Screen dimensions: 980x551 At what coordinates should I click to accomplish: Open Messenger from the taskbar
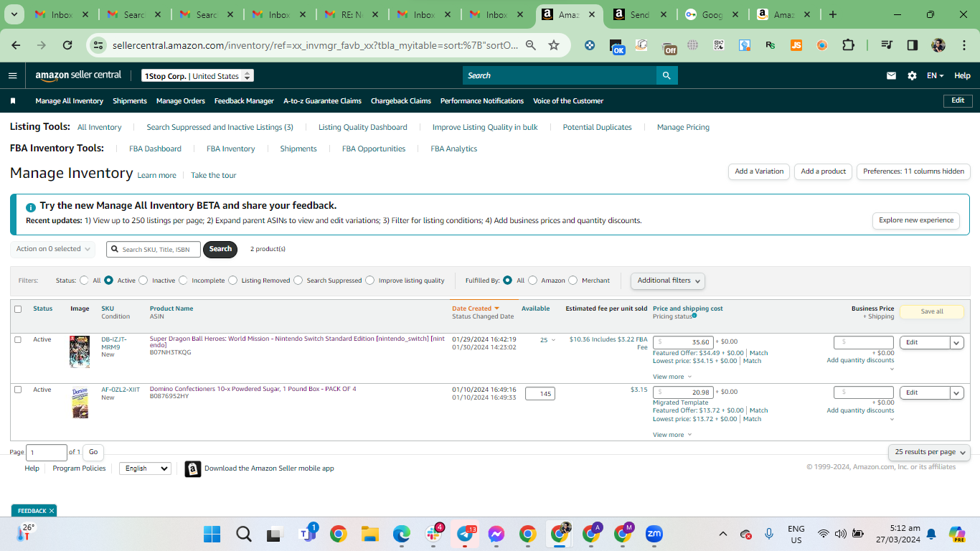click(x=496, y=534)
